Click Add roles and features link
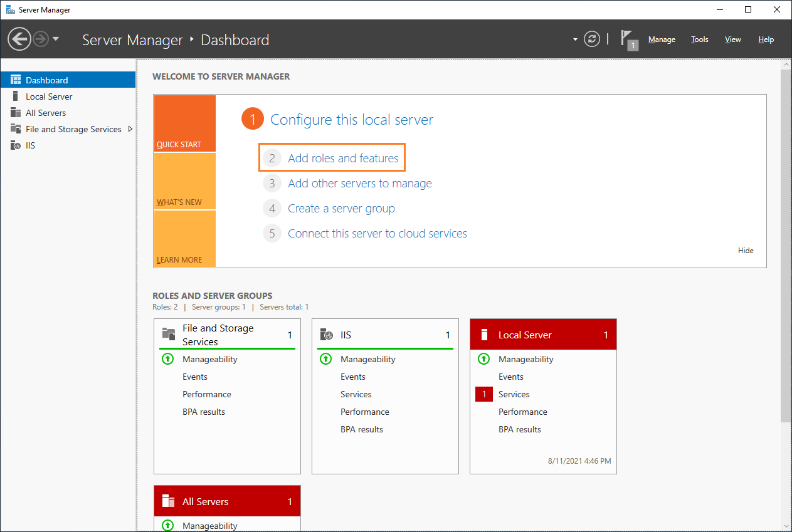The image size is (792, 532). click(x=343, y=158)
